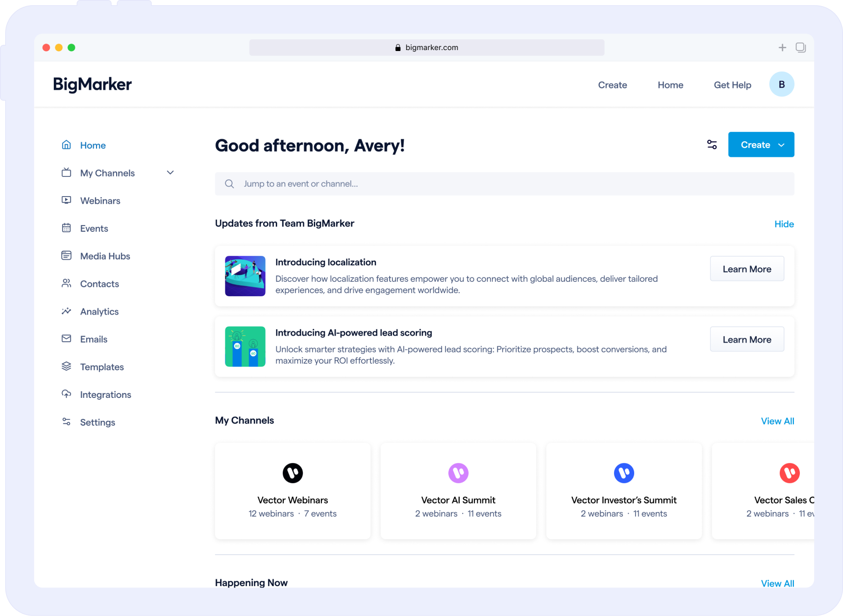843x616 pixels.
Task: Click the Vector Investor's Summit blue logo
Action: click(624, 473)
